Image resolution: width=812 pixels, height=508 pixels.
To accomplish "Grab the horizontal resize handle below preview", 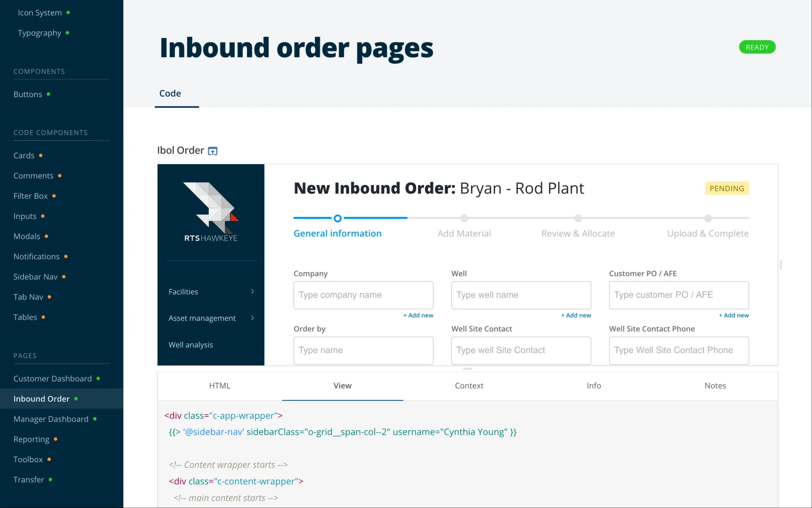I will pyautogui.click(x=468, y=368).
